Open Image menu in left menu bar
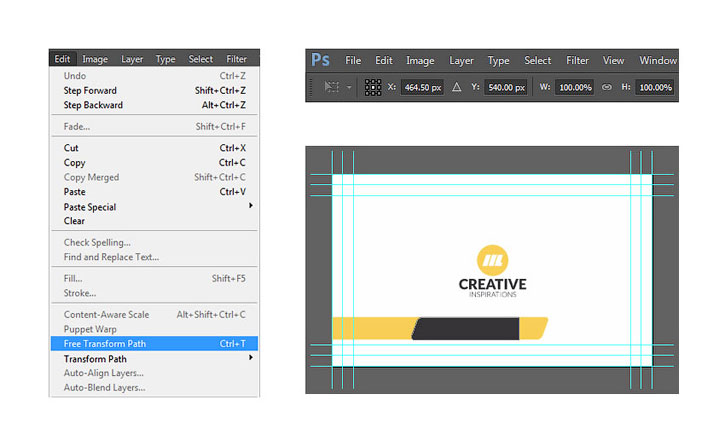This screenshot has height=446, width=725. click(x=95, y=59)
